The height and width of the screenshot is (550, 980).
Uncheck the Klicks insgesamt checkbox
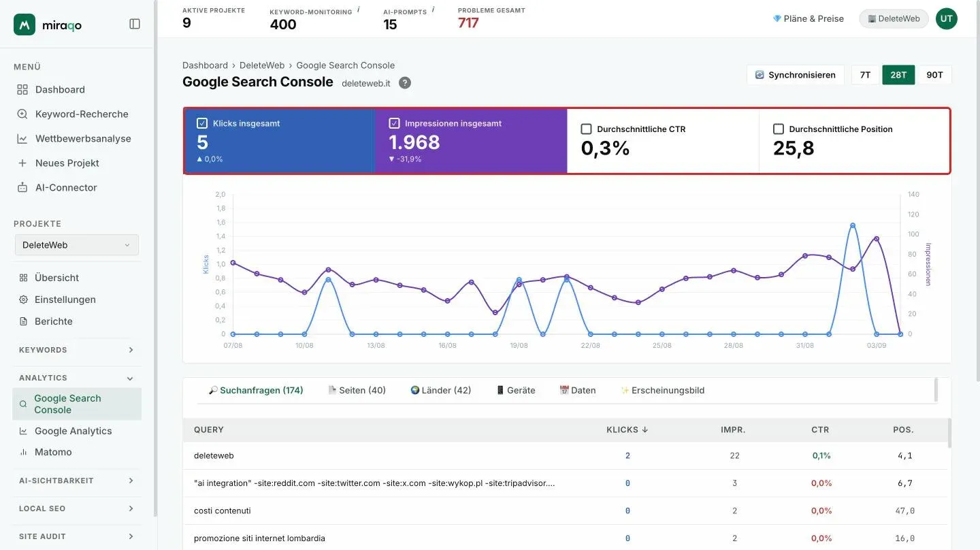click(201, 124)
